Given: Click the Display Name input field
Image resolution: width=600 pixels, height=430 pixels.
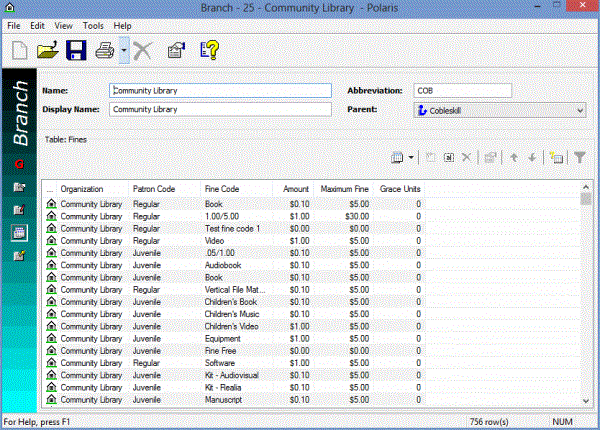Looking at the screenshot, I should [220, 109].
